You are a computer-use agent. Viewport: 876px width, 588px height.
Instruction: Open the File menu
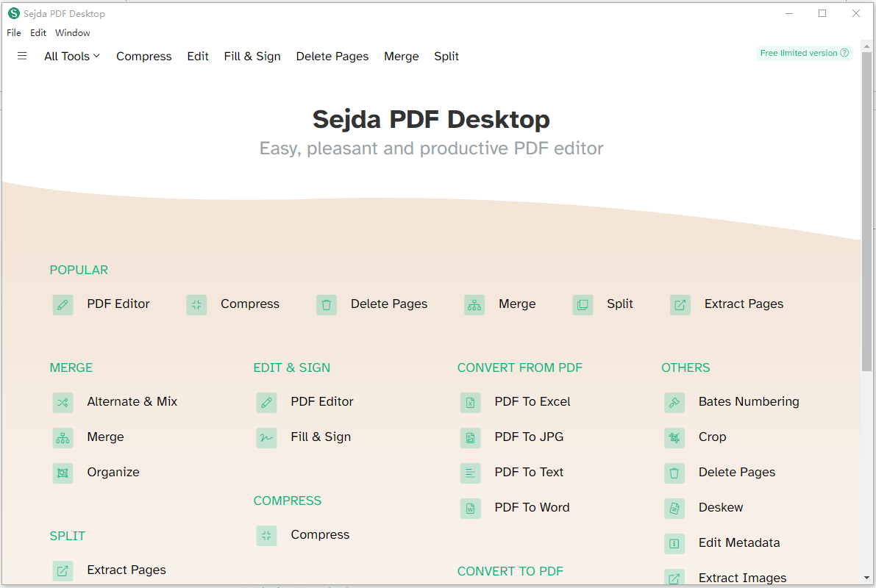(14, 33)
